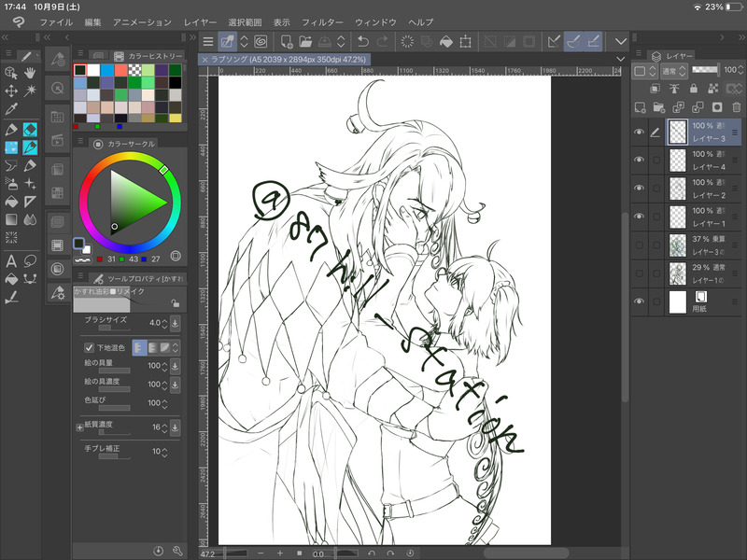Switch to カラーヒストリー tab
This screenshot has width=747, height=560.
pyautogui.click(x=148, y=56)
